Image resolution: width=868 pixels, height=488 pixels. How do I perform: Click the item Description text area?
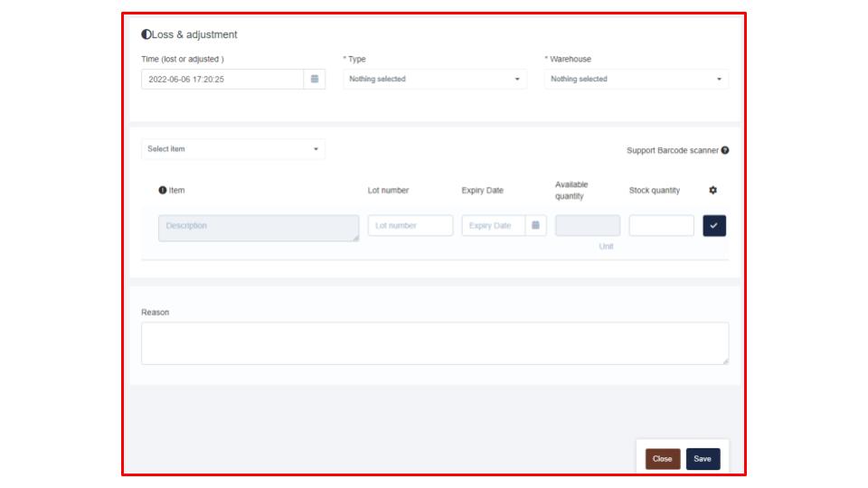coord(258,228)
